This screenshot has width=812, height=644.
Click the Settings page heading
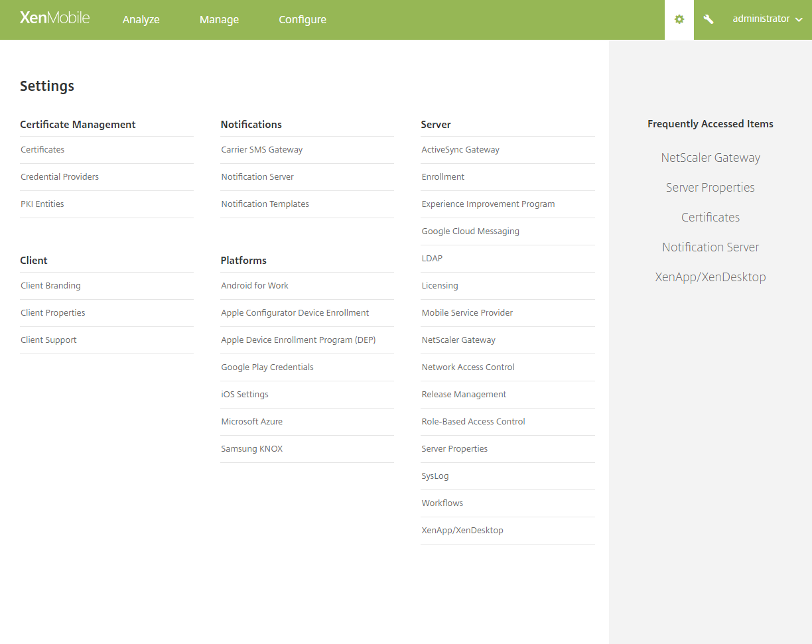(x=47, y=86)
